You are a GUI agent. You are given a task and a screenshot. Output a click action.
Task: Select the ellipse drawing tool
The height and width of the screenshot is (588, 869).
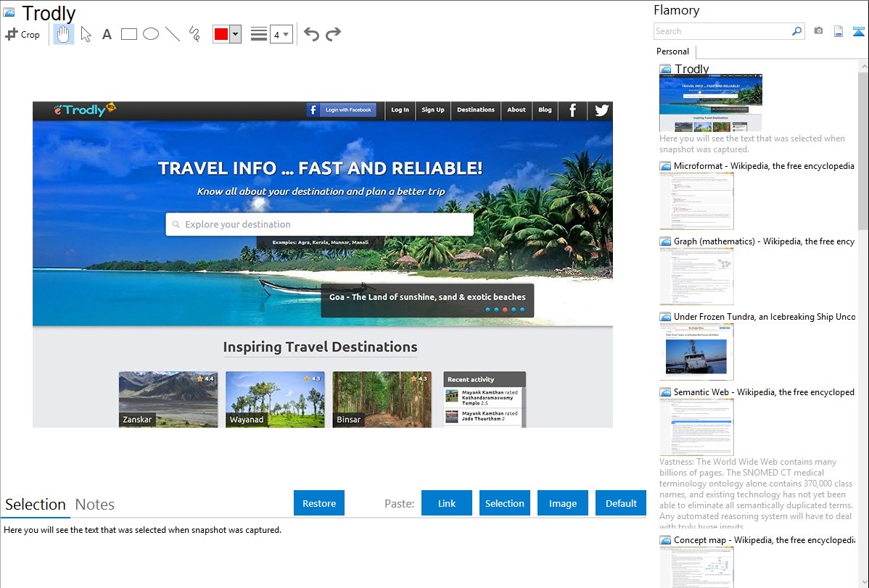(151, 34)
